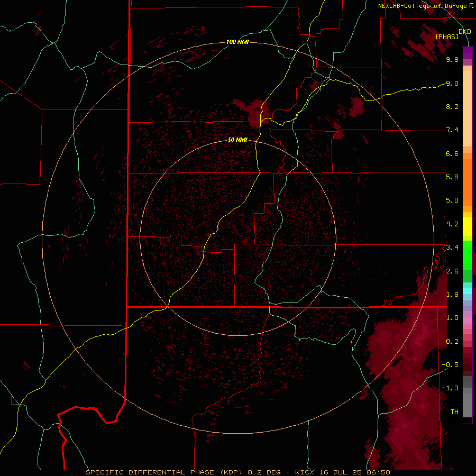
Task: Click the 100 NMI range ring label
Action: tap(237, 42)
